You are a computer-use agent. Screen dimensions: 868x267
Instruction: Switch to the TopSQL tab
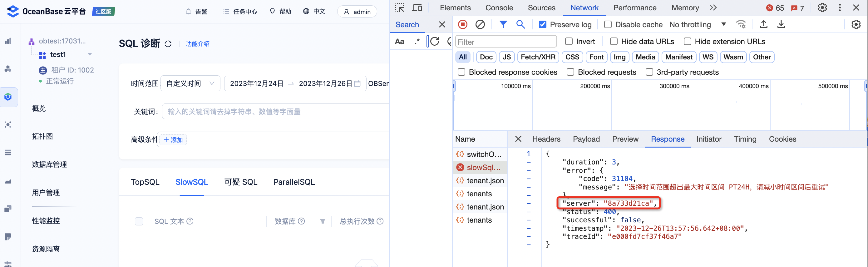(145, 182)
